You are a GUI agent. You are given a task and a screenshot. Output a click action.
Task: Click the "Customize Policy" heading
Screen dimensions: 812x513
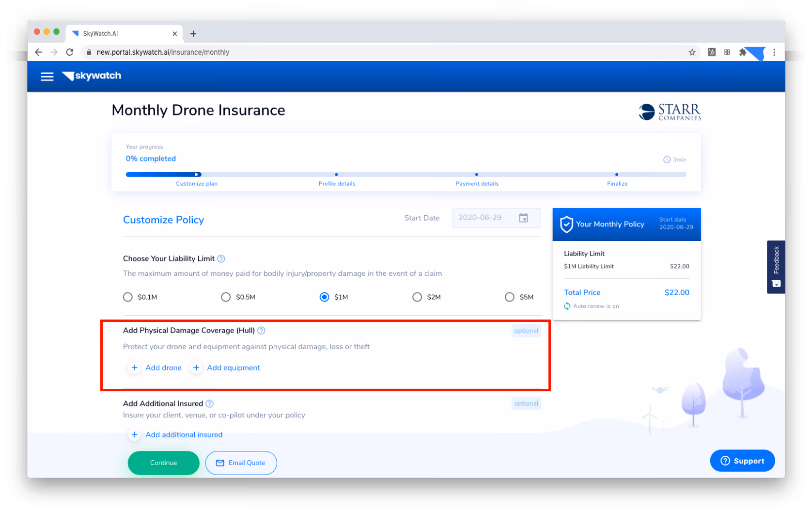coord(164,220)
